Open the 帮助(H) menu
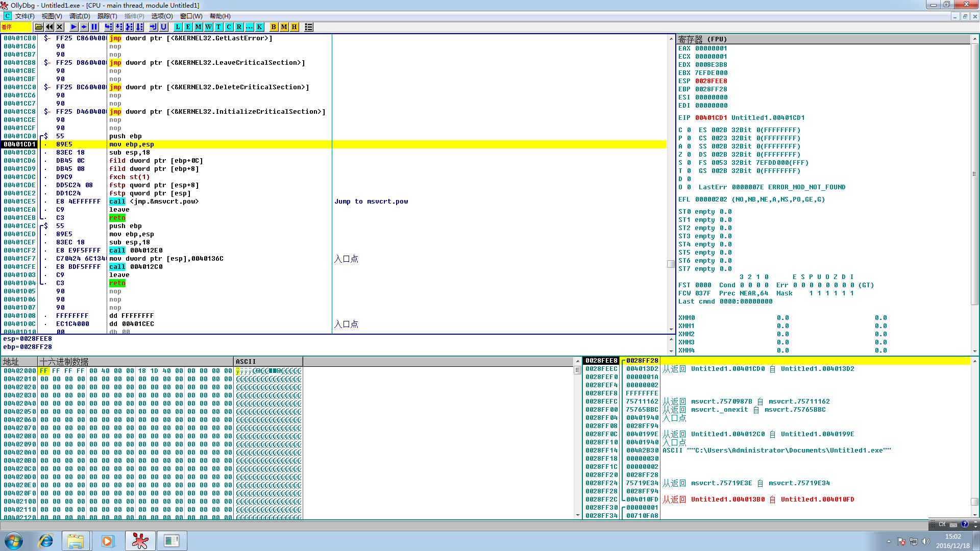The height and width of the screenshot is (551, 980). pos(220,16)
